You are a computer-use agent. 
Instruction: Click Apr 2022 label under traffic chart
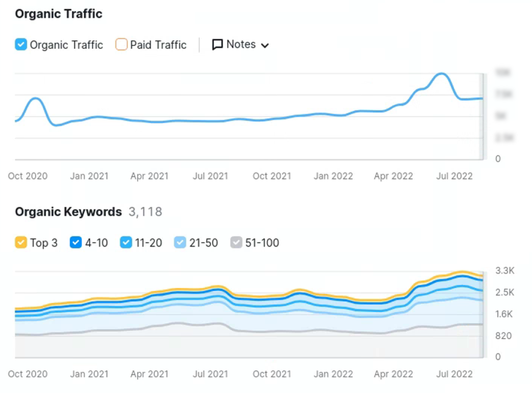393,176
